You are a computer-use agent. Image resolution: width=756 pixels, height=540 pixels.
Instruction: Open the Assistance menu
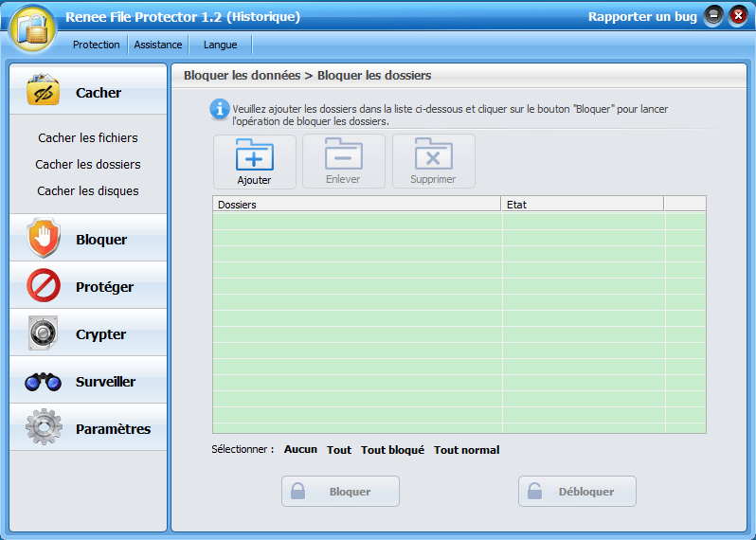point(158,45)
